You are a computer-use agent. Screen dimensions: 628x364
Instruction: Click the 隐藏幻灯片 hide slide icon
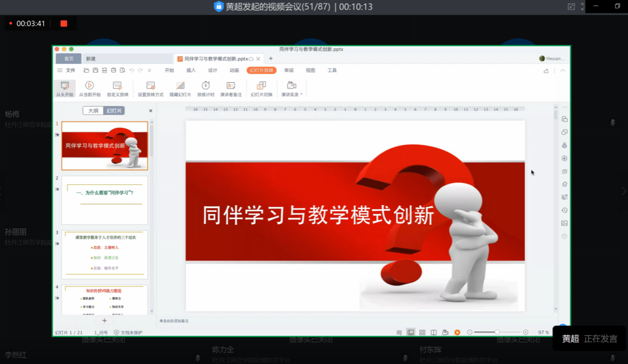click(180, 85)
